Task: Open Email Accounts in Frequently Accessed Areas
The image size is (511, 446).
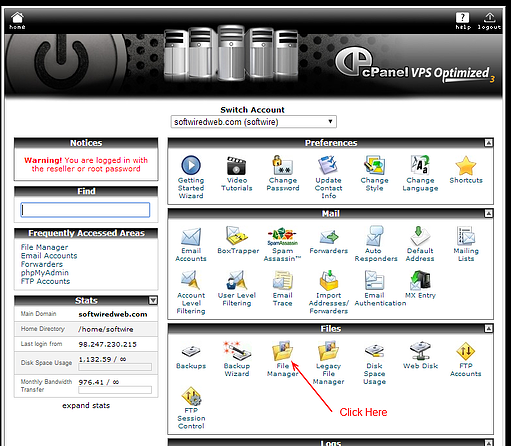Action: tap(49, 256)
